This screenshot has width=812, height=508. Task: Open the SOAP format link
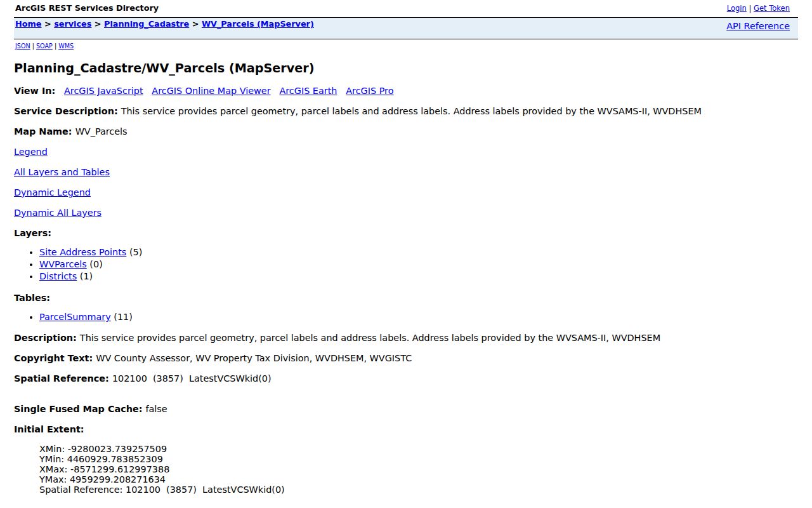tap(44, 46)
